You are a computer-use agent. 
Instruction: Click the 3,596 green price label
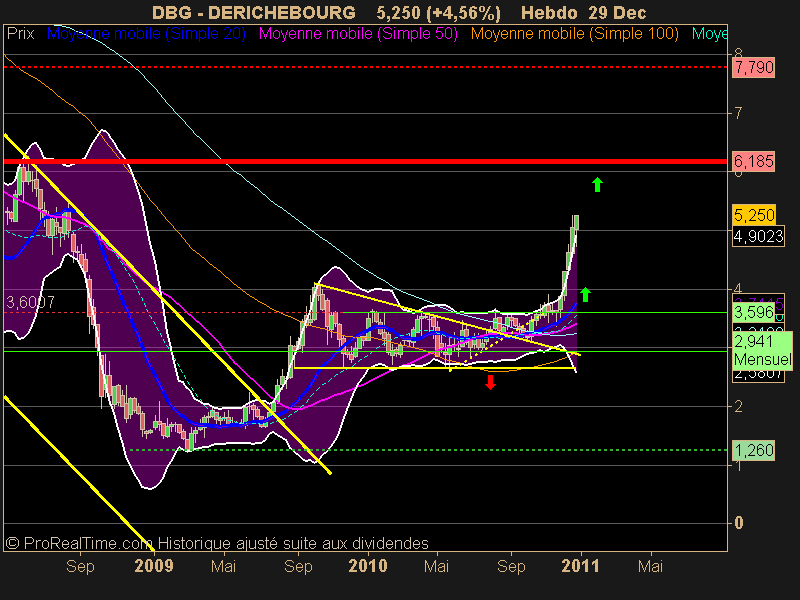tap(754, 312)
